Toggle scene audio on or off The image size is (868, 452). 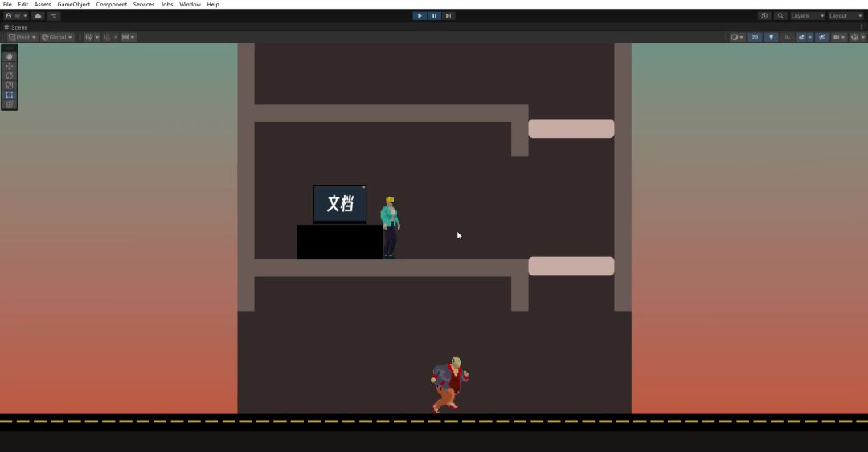pyautogui.click(x=788, y=37)
